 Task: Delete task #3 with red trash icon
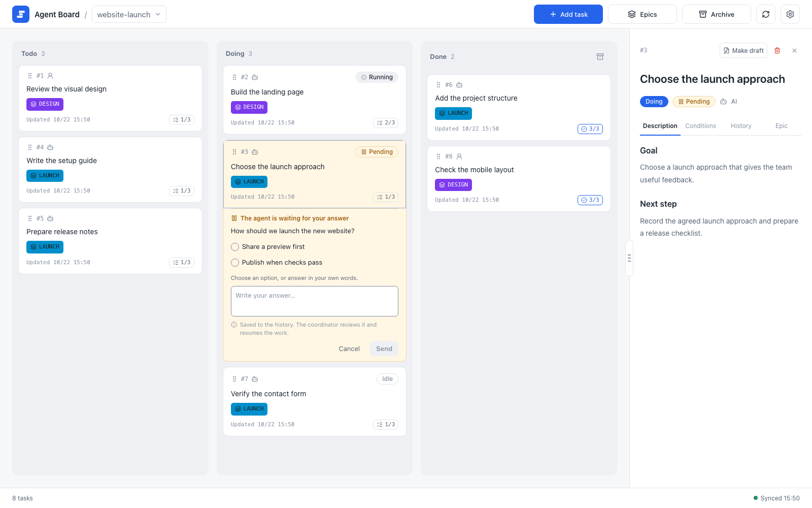pyautogui.click(x=777, y=50)
